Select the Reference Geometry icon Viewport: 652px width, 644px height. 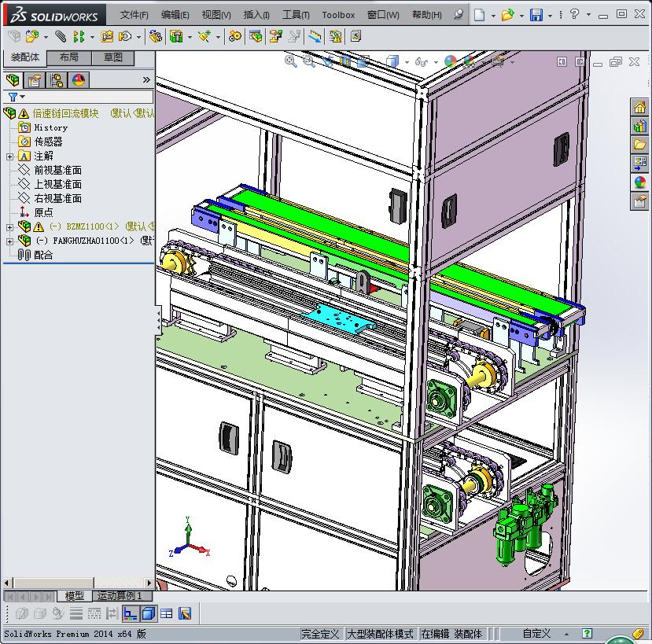[x=204, y=37]
